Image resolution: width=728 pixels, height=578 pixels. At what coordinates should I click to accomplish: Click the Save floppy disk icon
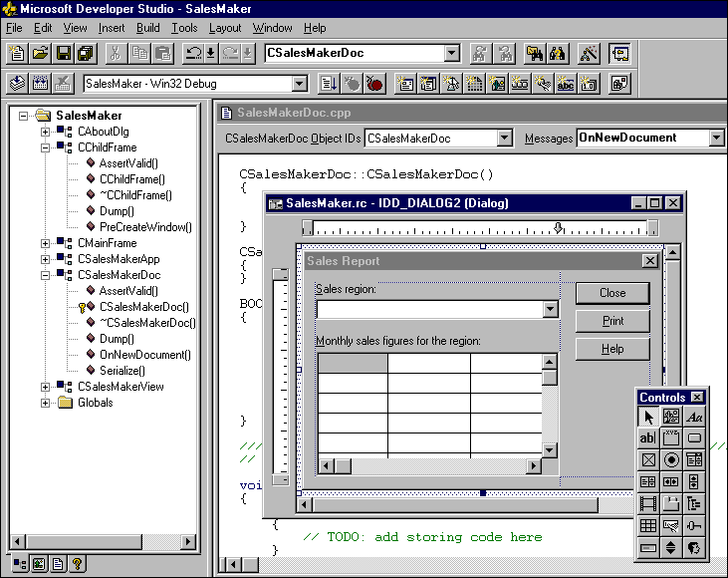tap(63, 54)
